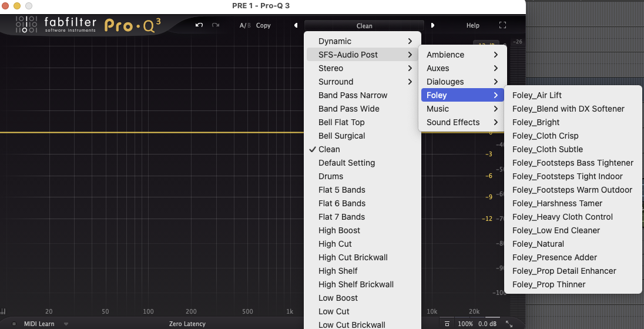Select Foley_Footsteps Tight Indoor preset
The width and height of the screenshot is (644, 329).
(x=567, y=176)
